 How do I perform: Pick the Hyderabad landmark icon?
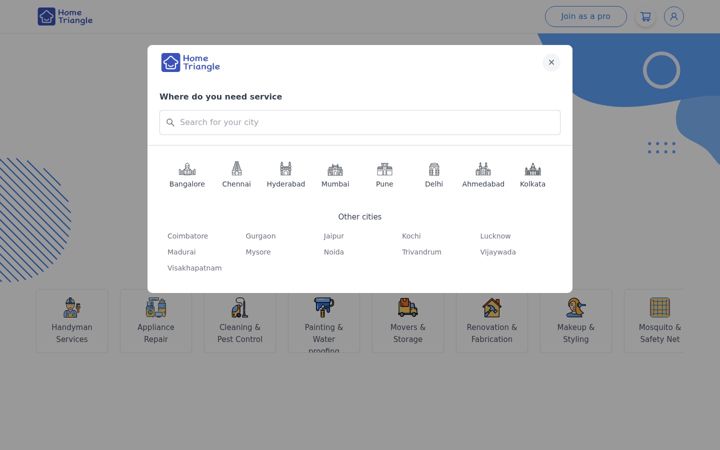(286, 169)
